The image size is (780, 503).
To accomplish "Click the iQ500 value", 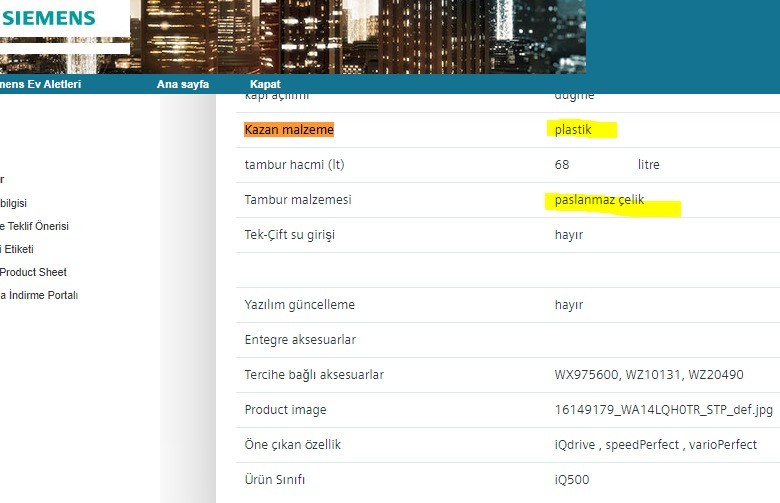I will [x=572, y=480].
